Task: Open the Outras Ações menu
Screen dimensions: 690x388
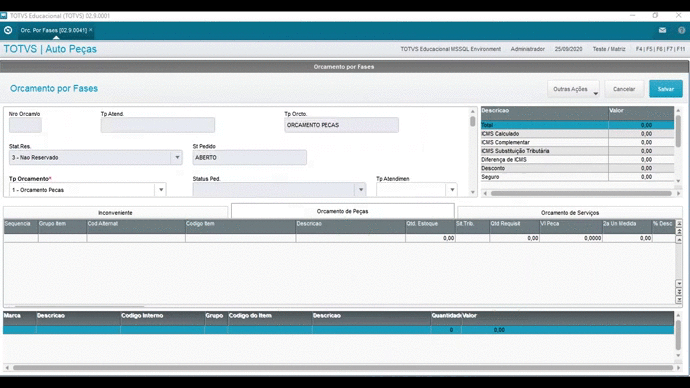Action: pyautogui.click(x=573, y=89)
